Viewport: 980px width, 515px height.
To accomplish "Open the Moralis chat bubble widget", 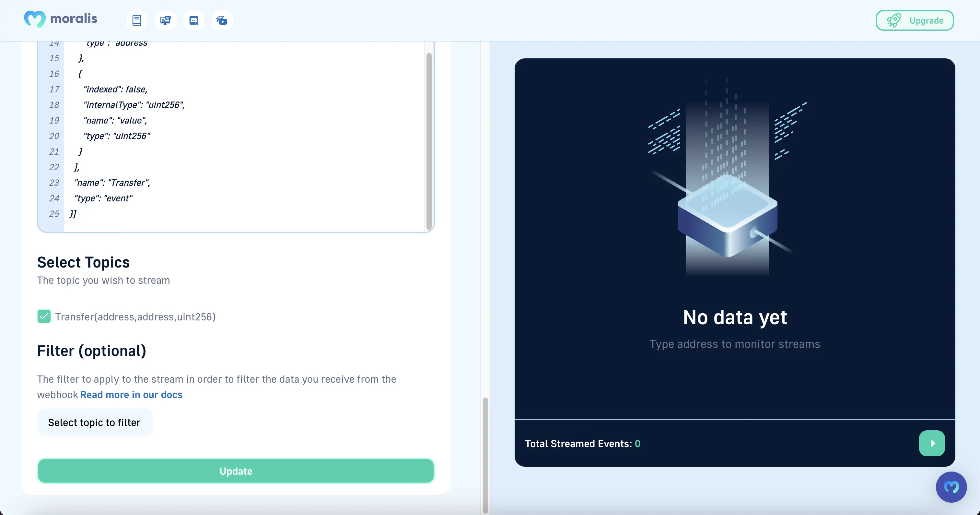I will (951, 487).
